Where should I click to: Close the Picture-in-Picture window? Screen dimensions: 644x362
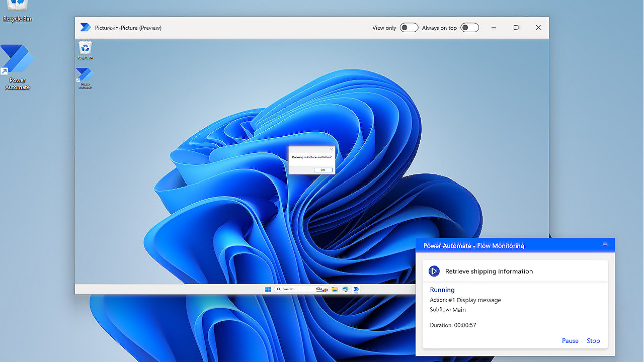538,28
